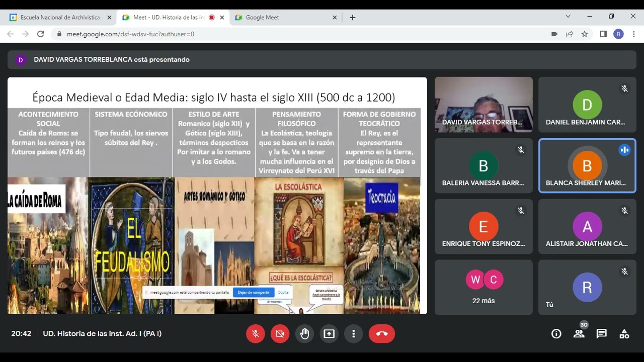
Task: Click the muted mic icon on Daniel's tile
Action: [x=624, y=88]
